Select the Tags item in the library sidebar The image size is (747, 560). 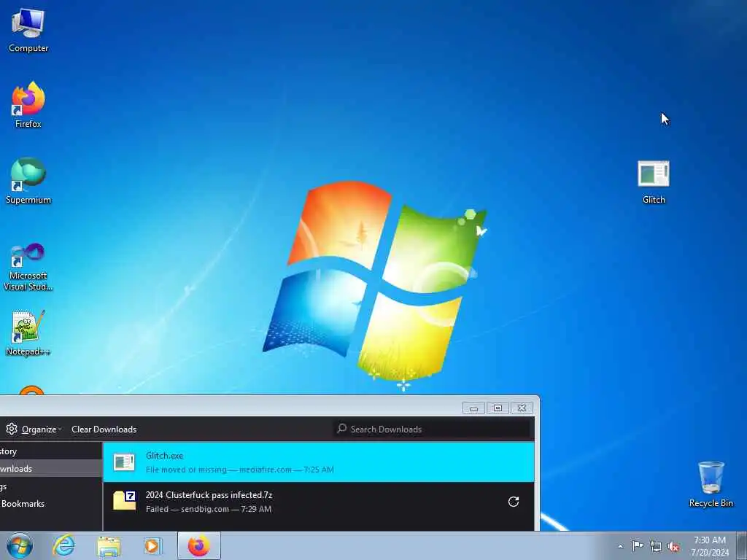tap(50, 486)
